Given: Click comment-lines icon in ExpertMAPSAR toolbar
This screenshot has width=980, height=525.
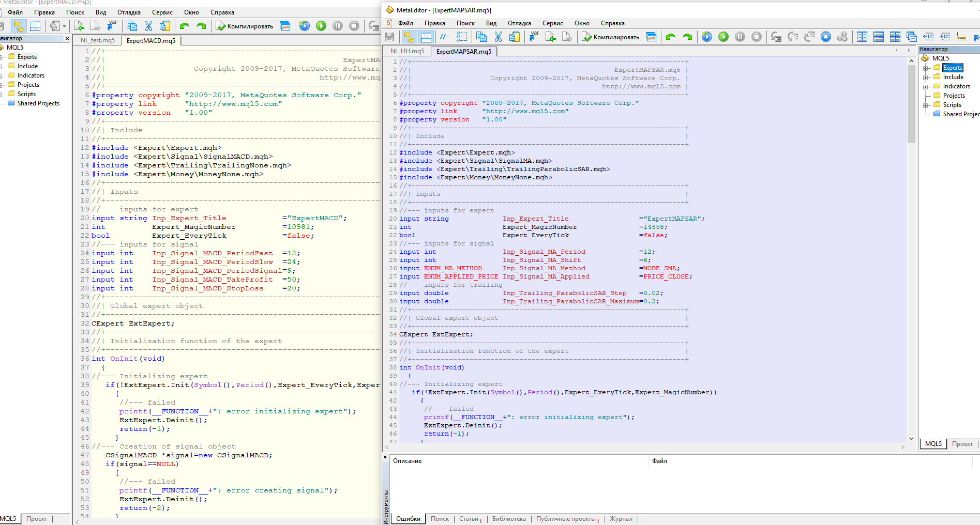Looking at the screenshot, I should point(445,37).
